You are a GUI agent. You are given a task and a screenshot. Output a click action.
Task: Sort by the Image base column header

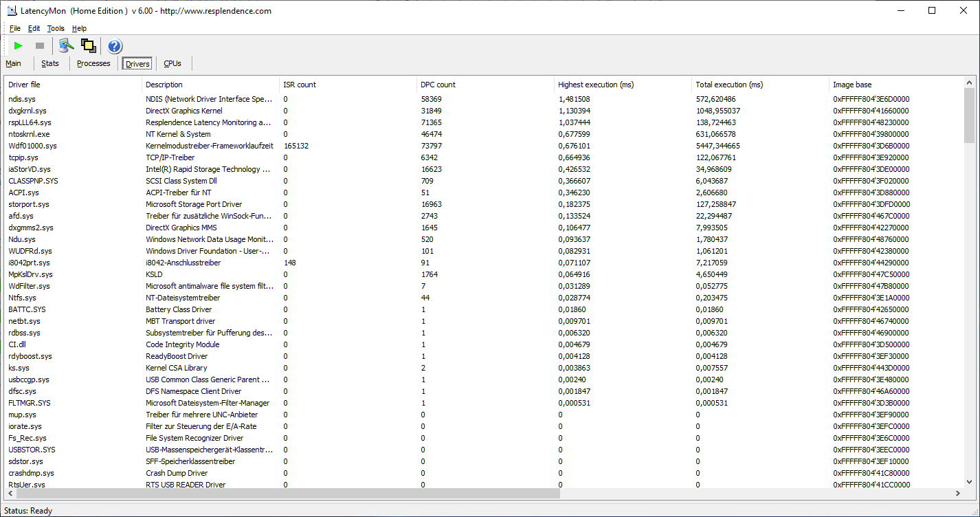896,85
